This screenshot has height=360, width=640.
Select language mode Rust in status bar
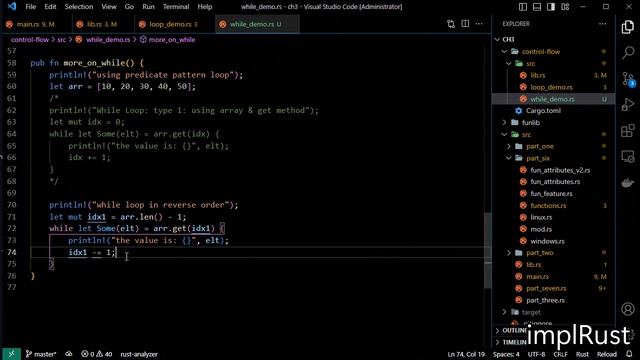(582, 354)
